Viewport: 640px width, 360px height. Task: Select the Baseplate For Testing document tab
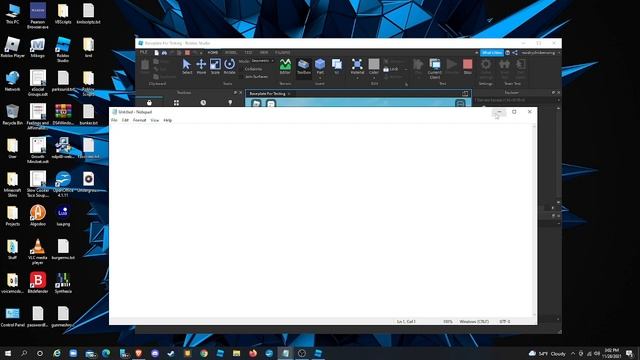(268, 93)
